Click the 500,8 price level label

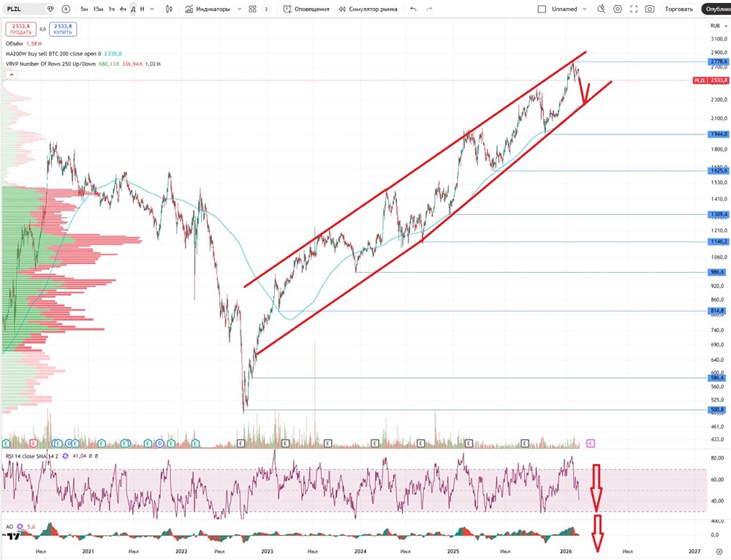pyautogui.click(x=719, y=410)
